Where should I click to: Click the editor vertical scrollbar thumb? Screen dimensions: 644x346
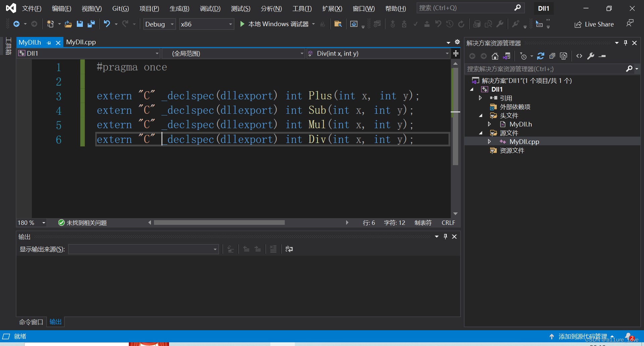(x=455, y=116)
